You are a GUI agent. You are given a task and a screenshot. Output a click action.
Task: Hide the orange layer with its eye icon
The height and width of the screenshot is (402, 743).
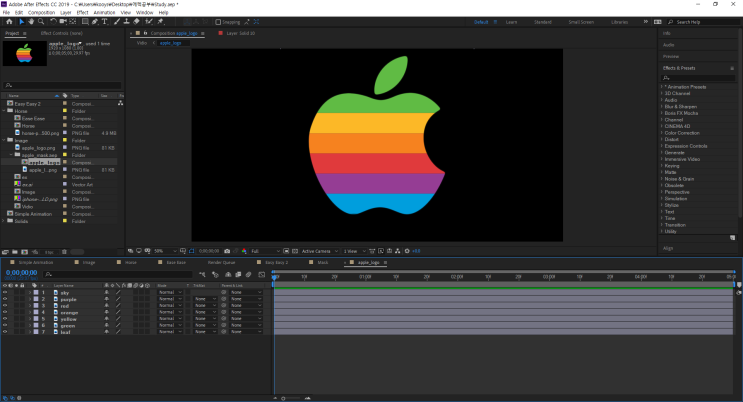(5, 312)
